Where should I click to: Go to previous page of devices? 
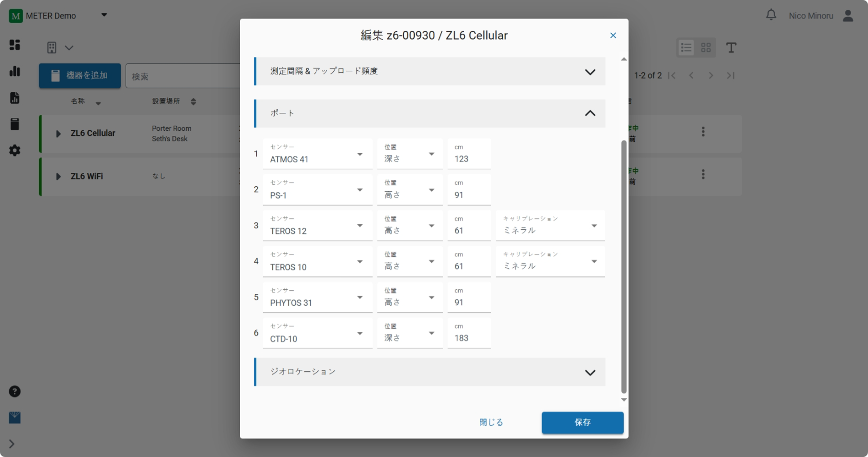pyautogui.click(x=691, y=75)
